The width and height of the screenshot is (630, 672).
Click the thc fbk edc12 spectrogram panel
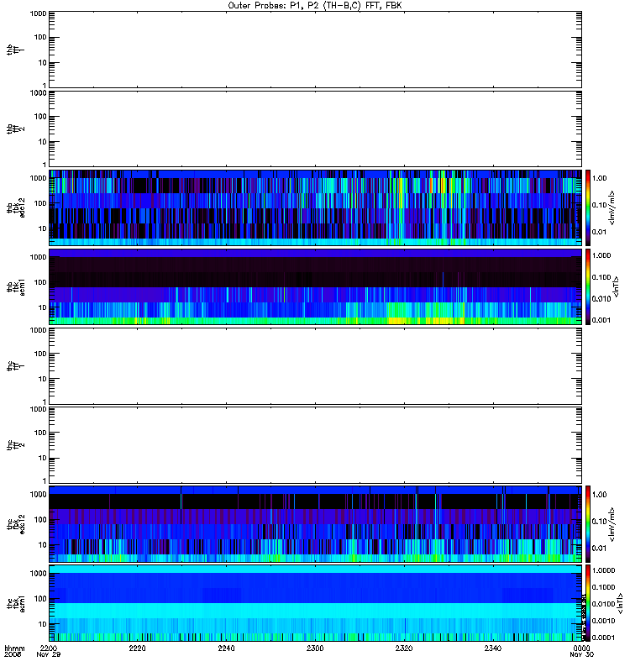316,523
